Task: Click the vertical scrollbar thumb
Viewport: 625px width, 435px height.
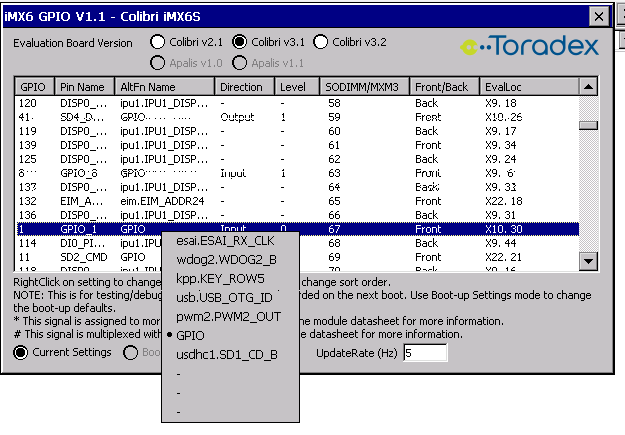Action: (588, 125)
